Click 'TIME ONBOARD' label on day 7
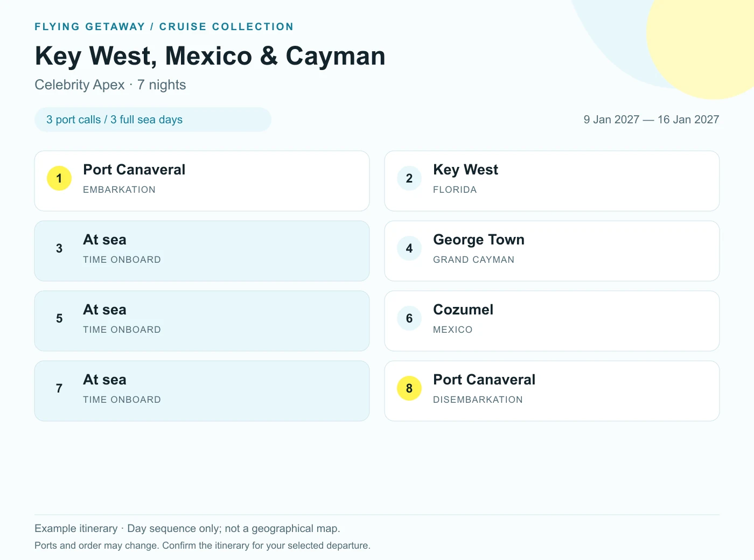The image size is (754, 560). click(x=122, y=400)
